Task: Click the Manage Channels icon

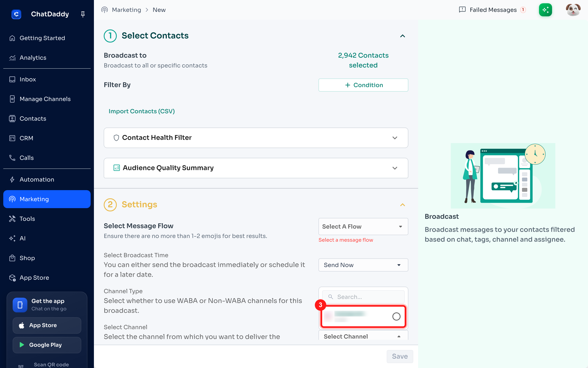Action: (x=12, y=99)
